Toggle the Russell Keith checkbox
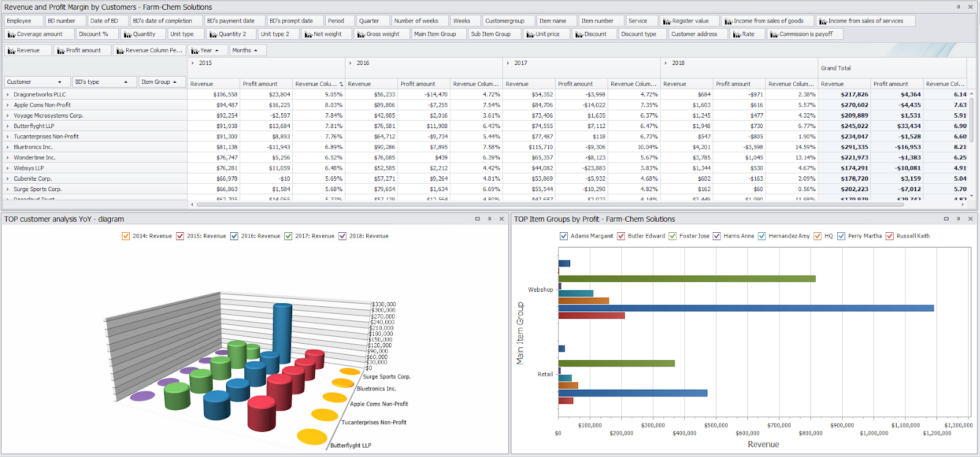This screenshot has width=980, height=457. point(889,236)
